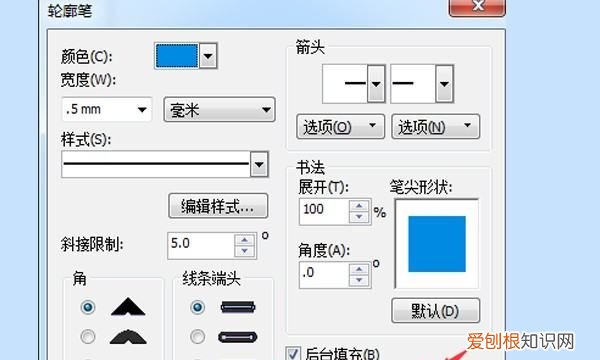
Task: Open the start arrowhead dropdown
Action: [x=376, y=84]
